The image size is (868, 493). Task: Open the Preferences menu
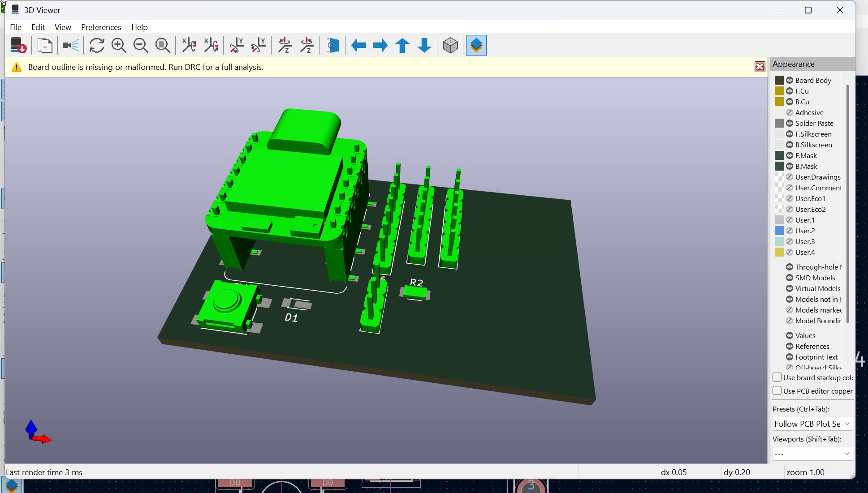[101, 27]
